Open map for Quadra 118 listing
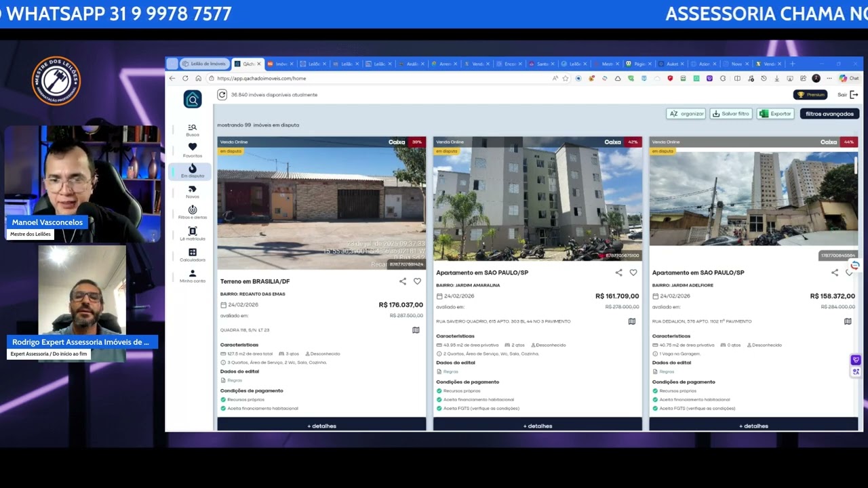The height and width of the screenshot is (488, 868). [416, 330]
